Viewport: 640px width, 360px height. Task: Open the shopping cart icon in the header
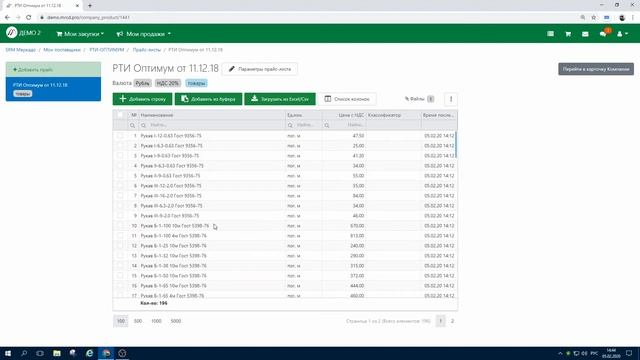568,34
